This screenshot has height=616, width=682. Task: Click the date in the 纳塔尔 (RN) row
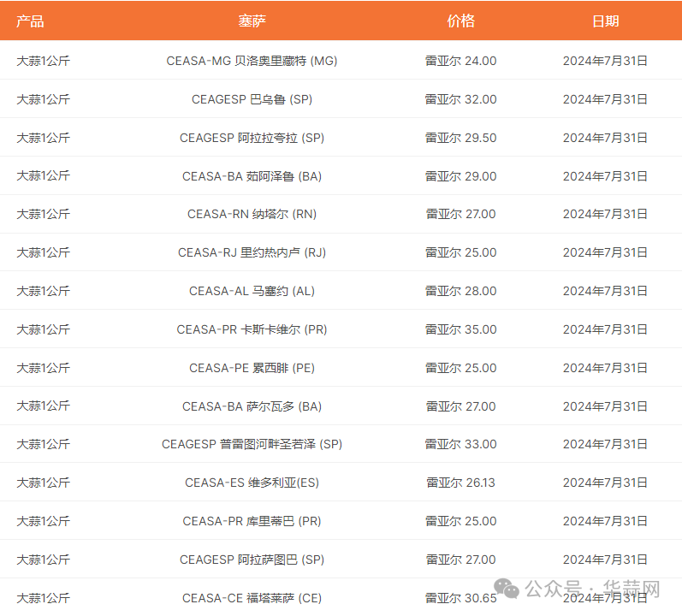605,214
